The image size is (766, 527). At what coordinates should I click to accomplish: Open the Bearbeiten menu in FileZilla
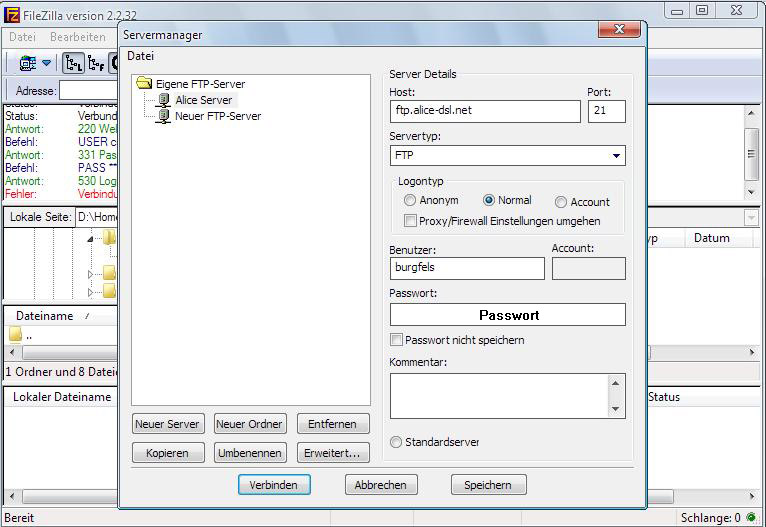click(77, 36)
